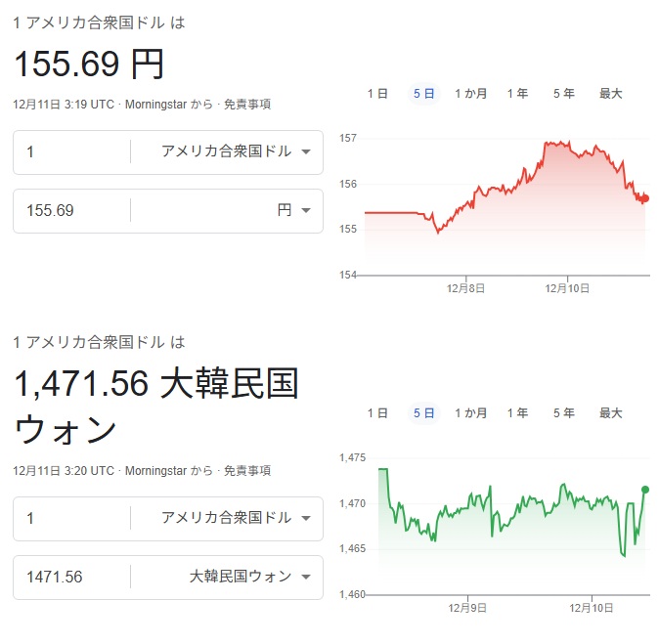This screenshot has height=644, width=659.
Task: Switch yen chart to 1年 range
Action: click(517, 94)
